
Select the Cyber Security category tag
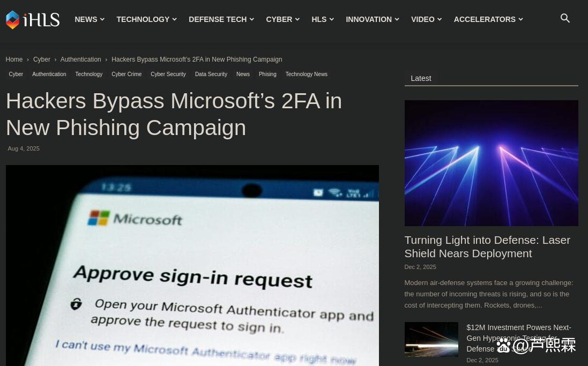pos(168,74)
